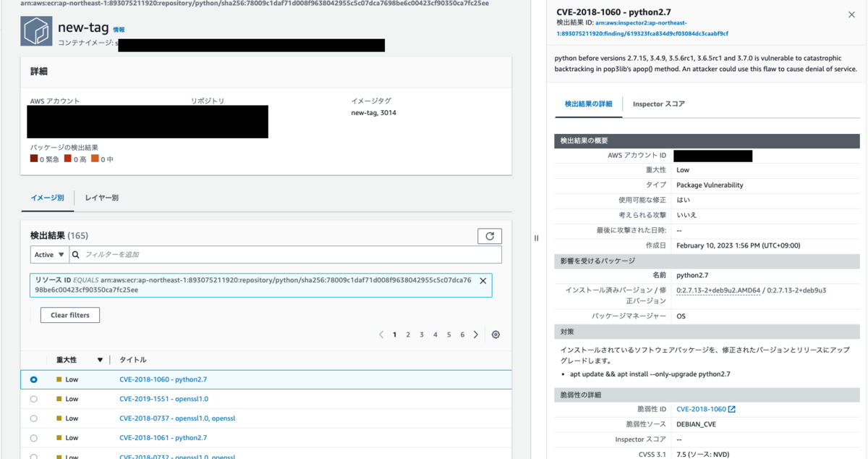
Task: Switch to the レイヤー別 tab
Action: 102,198
